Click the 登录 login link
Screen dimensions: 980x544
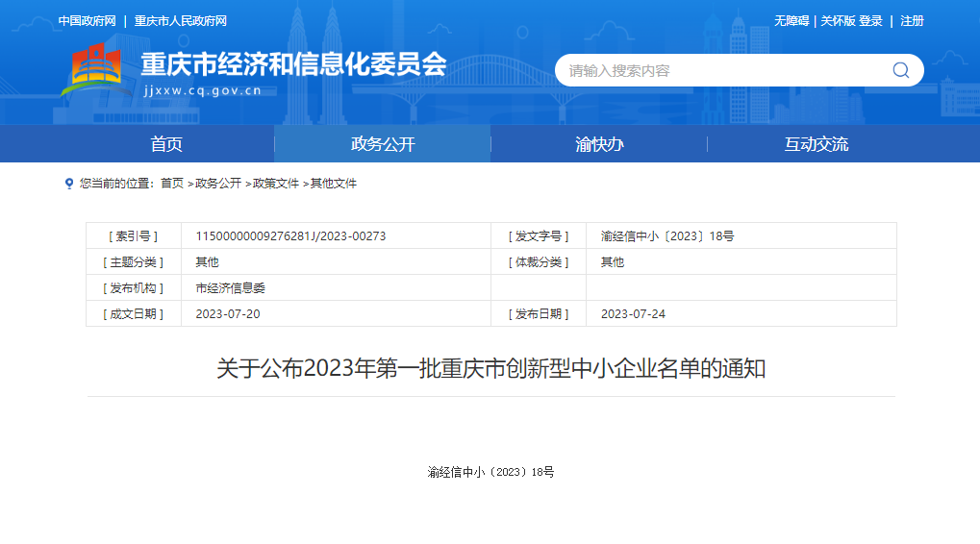click(870, 21)
